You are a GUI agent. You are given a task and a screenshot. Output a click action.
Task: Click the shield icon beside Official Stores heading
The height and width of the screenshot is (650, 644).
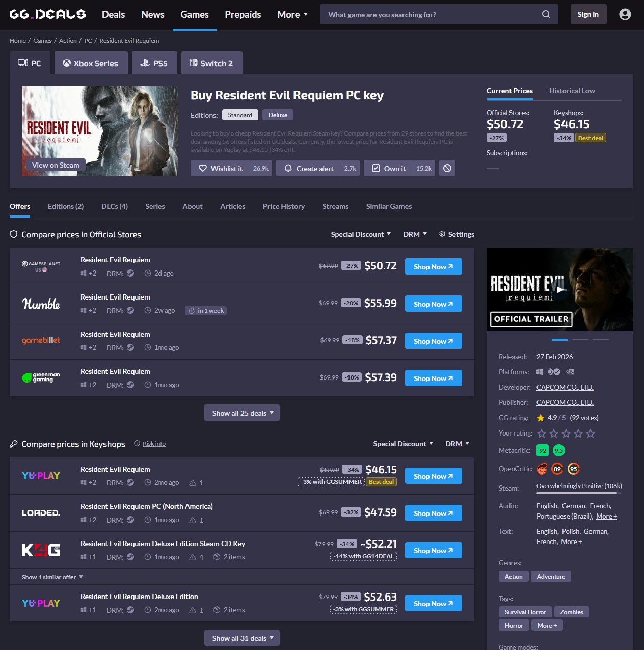pyautogui.click(x=14, y=234)
